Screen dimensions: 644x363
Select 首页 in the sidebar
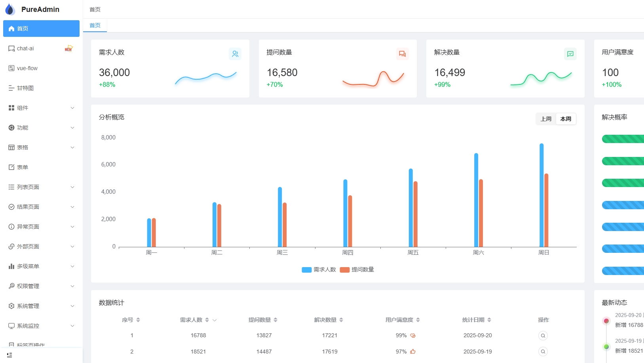tap(41, 29)
